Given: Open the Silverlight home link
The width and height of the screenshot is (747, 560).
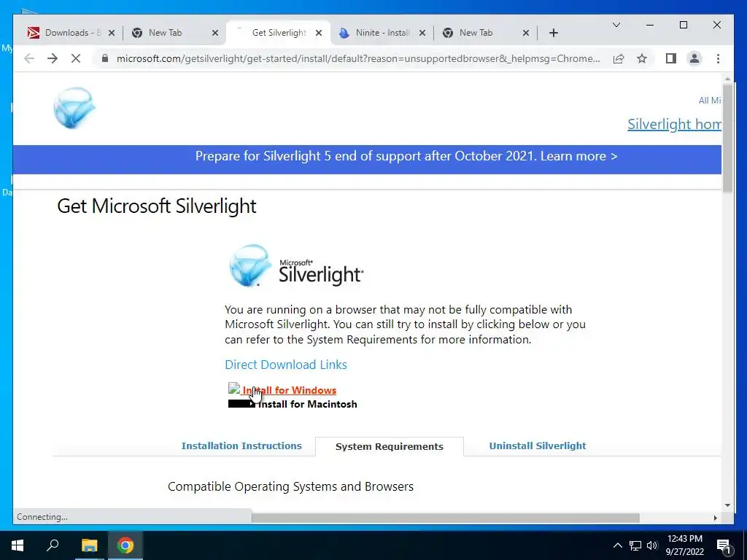Looking at the screenshot, I should [x=674, y=124].
